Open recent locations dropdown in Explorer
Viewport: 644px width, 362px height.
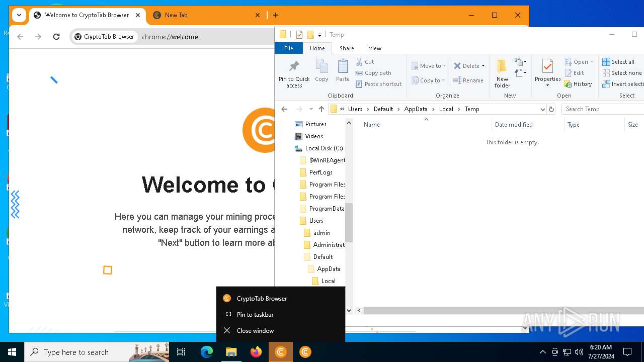point(311,109)
